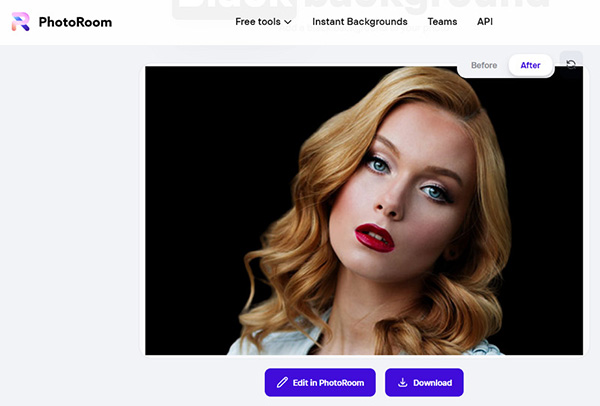Open the Free tools menu
This screenshot has height=406, width=600.
click(257, 21)
